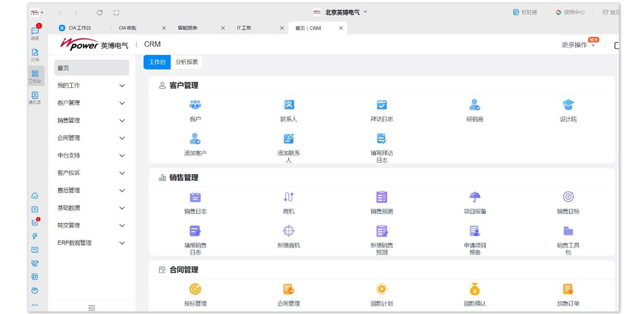The height and width of the screenshot is (314, 644).
Task: Switch to the 分析报表 tab
Action: pyautogui.click(x=186, y=62)
